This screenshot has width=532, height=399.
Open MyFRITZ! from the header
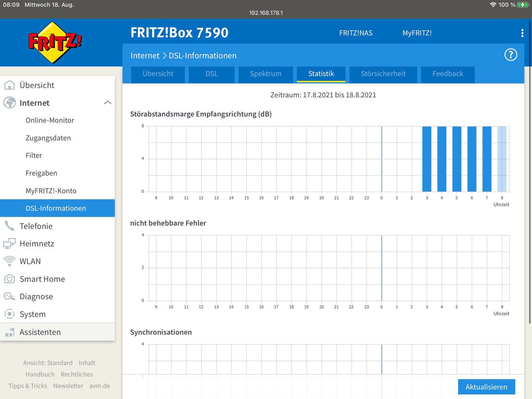(x=417, y=33)
